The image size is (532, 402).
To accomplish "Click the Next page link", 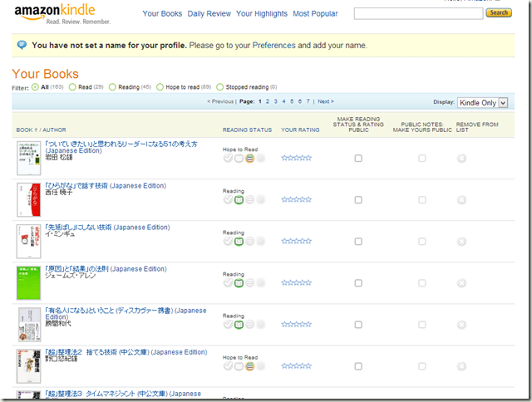I will (326, 101).
